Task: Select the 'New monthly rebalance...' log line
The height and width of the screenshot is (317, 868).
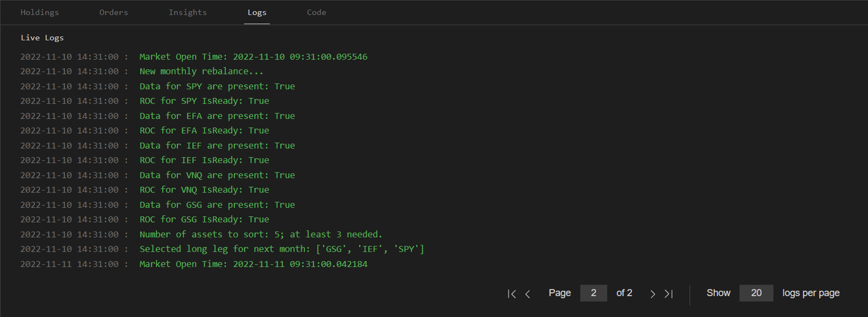Action: coord(201,72)
